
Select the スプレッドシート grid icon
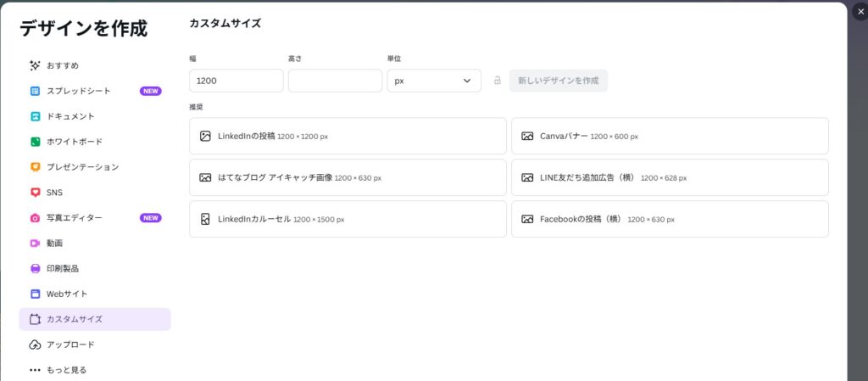click(35, 91)
